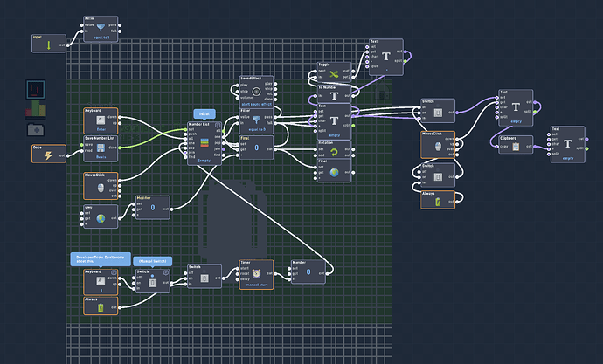Toggle the Switch node left of Timer
The height and width of the screenshot is (364, 603).
click(204, 278)
